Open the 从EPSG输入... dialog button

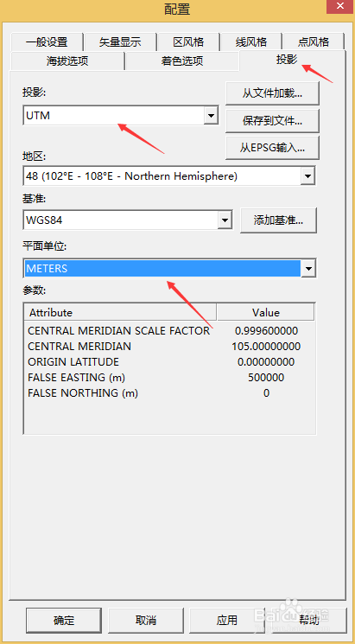coord(272,148)
